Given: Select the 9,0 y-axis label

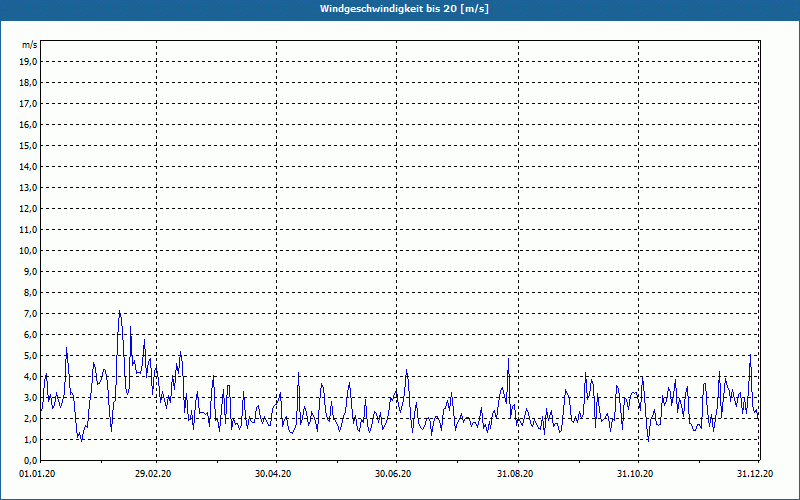Looking at the screenshot, I should [31, 271].
